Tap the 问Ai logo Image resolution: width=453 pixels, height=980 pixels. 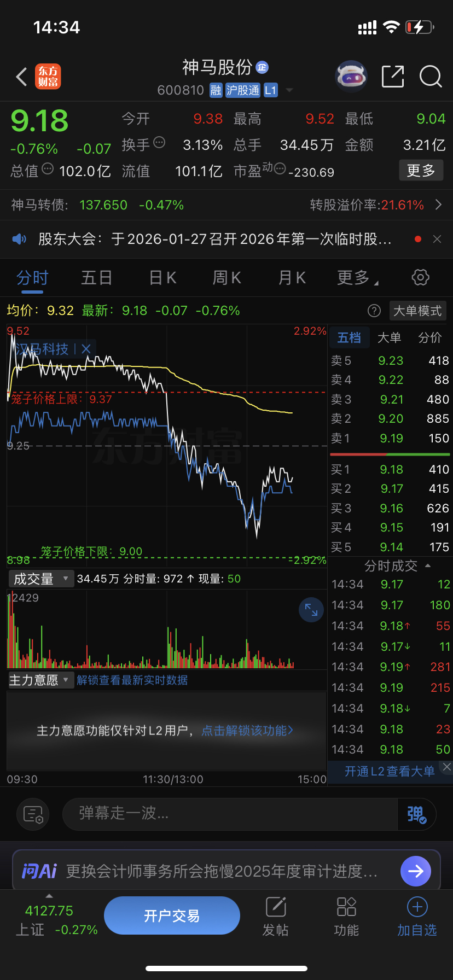[39, 871]
